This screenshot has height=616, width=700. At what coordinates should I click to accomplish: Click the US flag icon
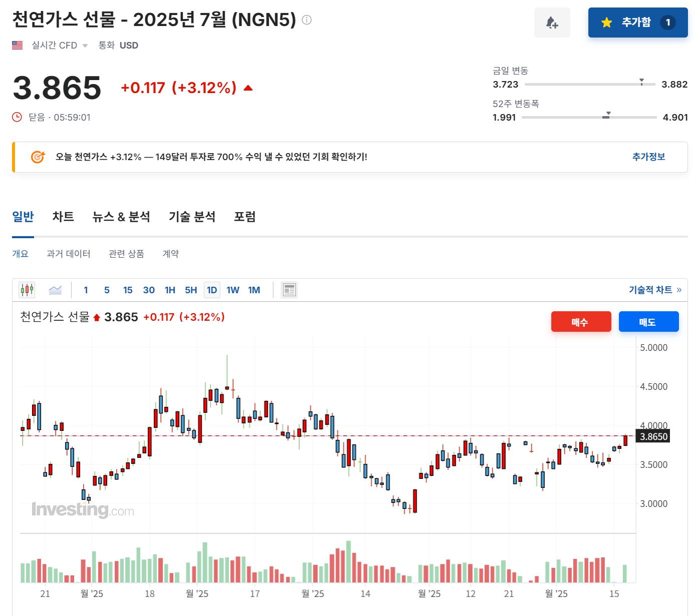coord(17,45)
